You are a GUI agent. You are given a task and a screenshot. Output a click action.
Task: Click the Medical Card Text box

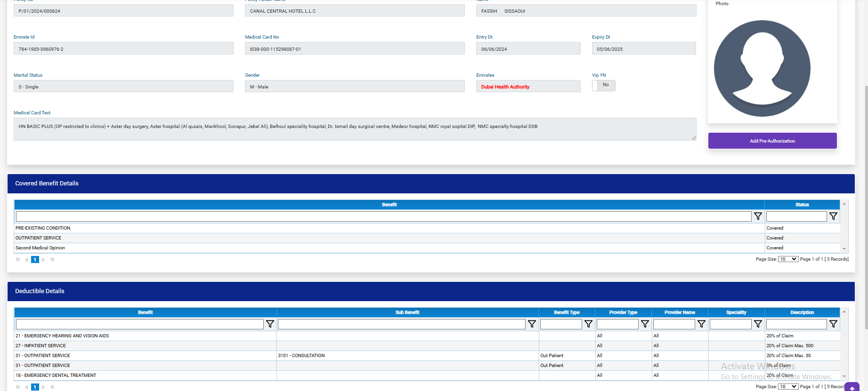pos(355,129)
